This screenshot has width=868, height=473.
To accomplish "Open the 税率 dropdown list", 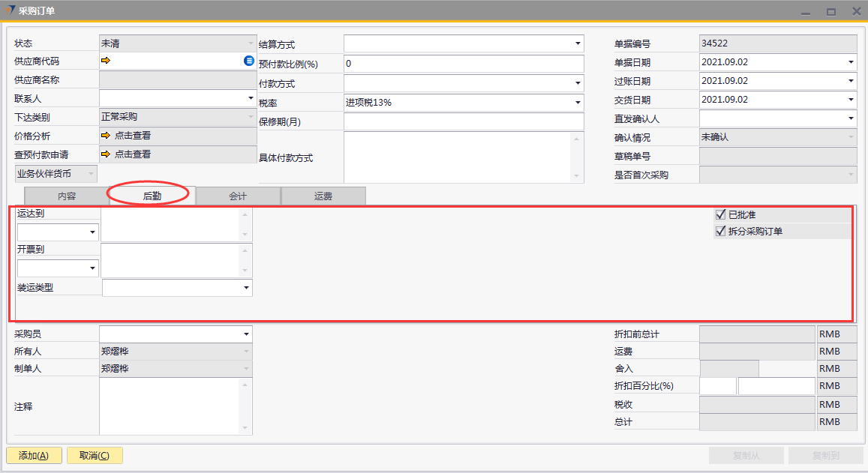I will [578, 102].
